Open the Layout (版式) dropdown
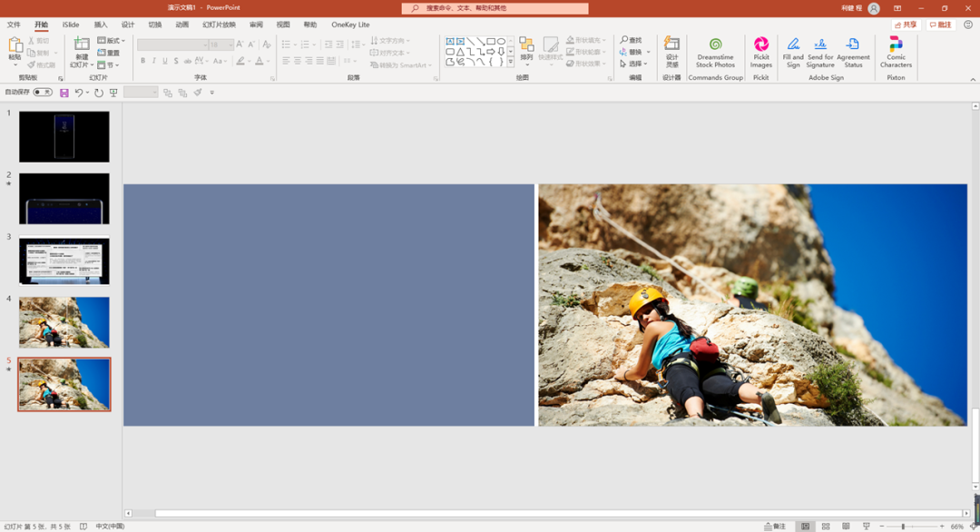 112,41
